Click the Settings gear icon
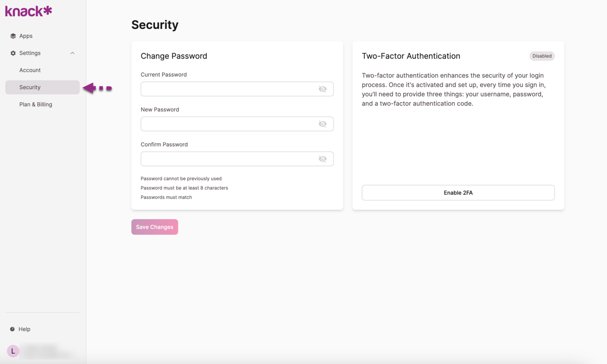This screenshot has height=364, width=607. 13,53
